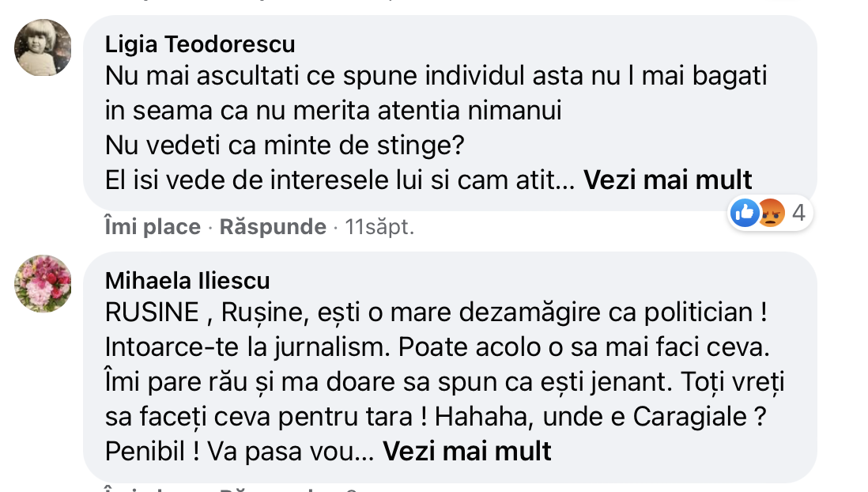Expand Mihaela's comment with Vezi mai mult
Viewport: 868px width, 492px height.
pos(467,451)
